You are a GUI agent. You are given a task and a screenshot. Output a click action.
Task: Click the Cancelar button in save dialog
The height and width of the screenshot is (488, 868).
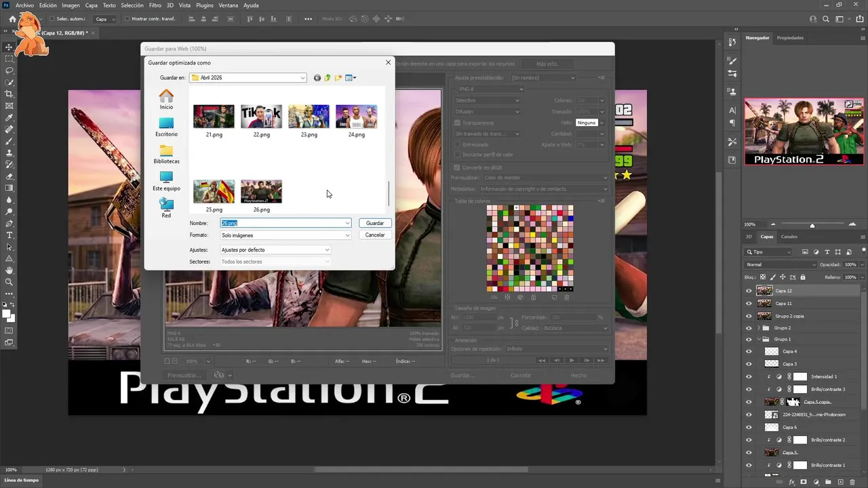[x=375, y=235]
